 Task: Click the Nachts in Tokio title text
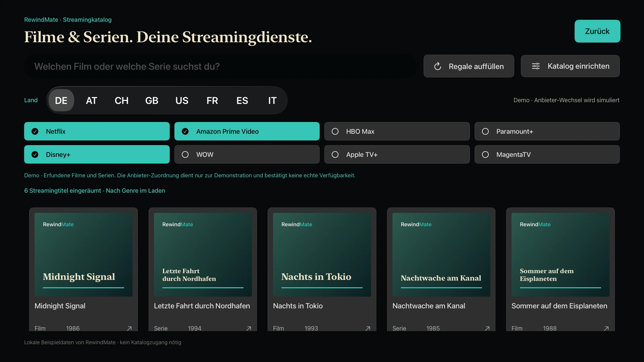click(x=298, y=306)
